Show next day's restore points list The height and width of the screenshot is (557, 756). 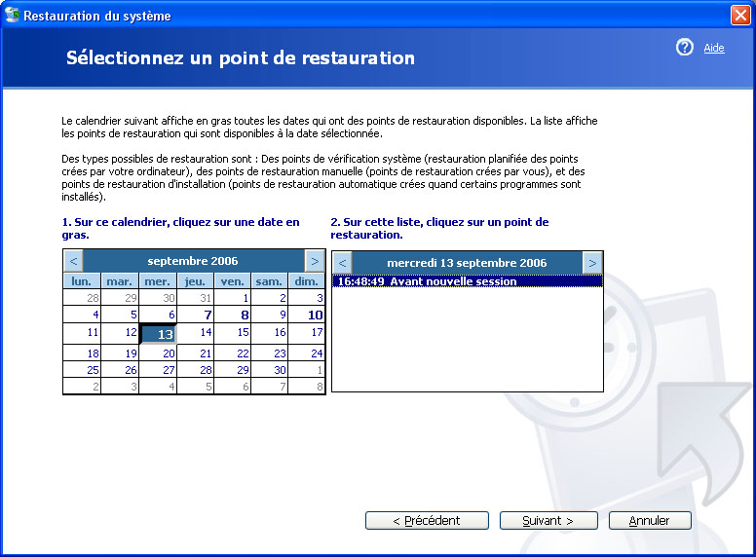coord(592,263)
